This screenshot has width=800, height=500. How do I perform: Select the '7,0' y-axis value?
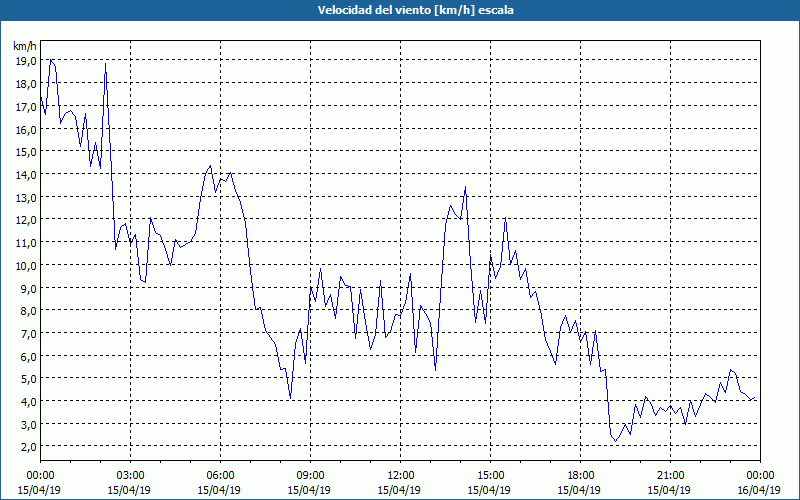[x=29, y=334]
